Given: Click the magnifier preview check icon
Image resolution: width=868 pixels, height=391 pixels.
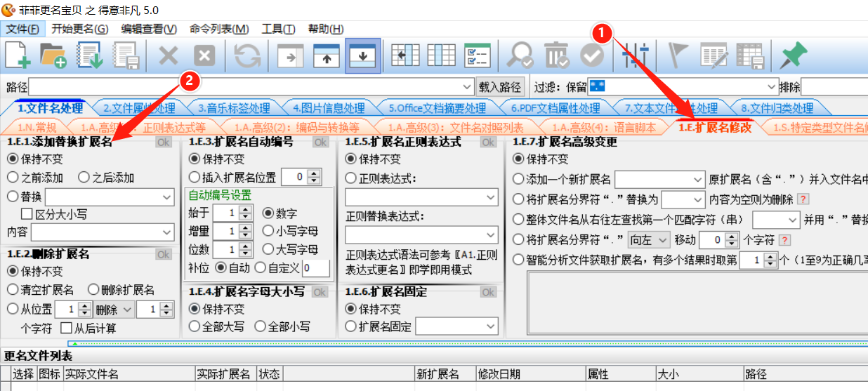Looking at the screenshot, I should coord(521,55).
